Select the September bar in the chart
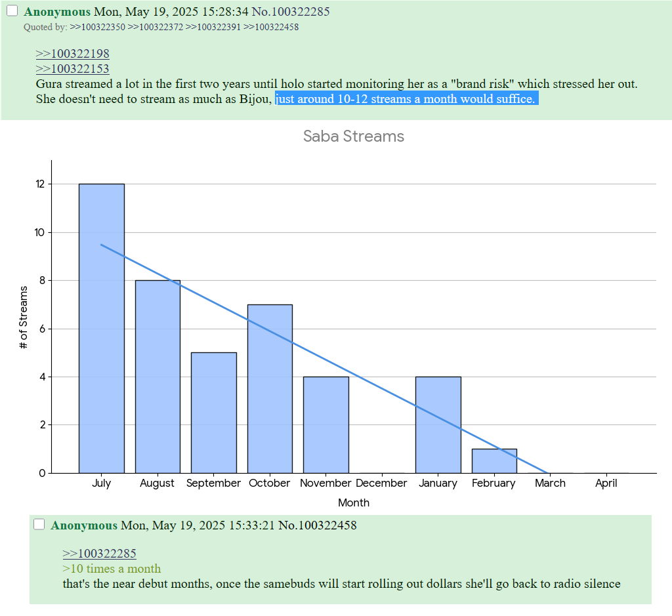This screenshot has height=616, width=672. click(x=214, y=413)
